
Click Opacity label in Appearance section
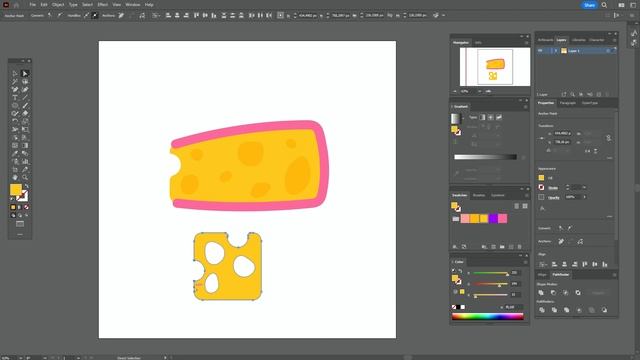(554, 197)
